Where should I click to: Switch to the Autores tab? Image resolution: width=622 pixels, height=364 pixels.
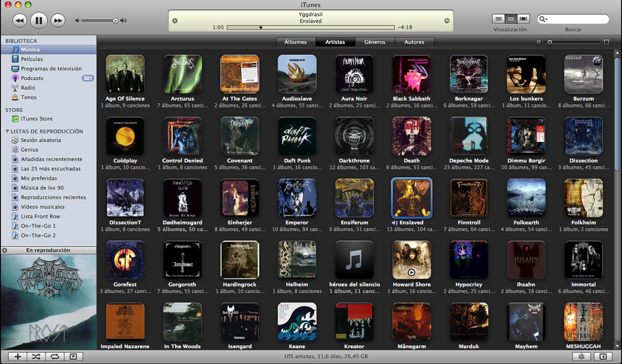(x=414, y=42)
